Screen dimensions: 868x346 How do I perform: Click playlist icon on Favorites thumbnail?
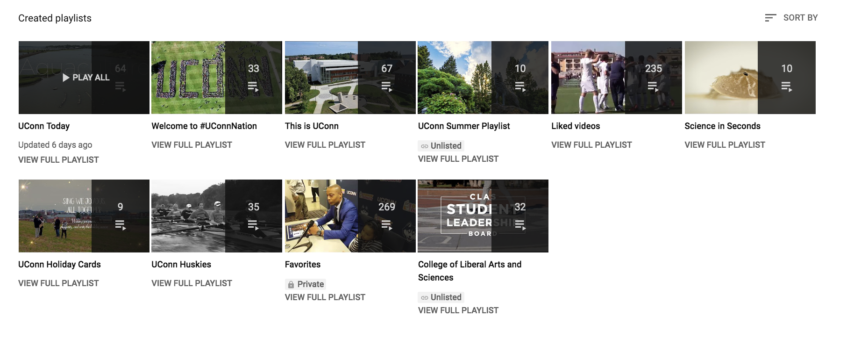387,225
